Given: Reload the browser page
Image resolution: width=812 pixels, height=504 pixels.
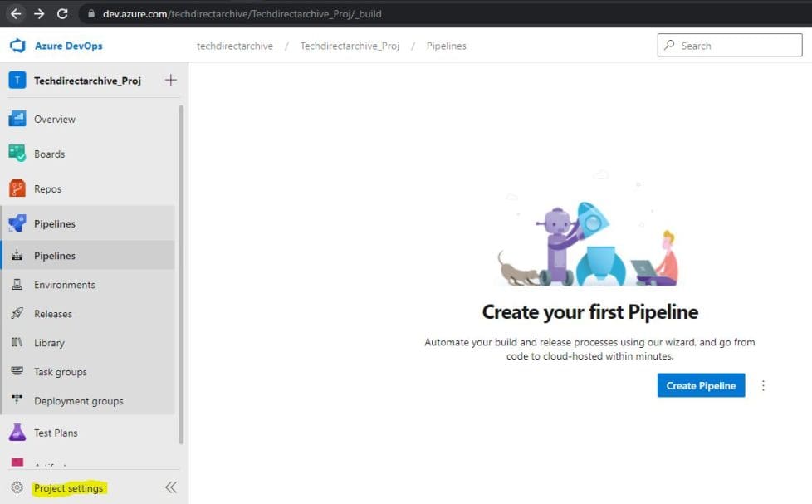Looking at the screenshot, I should 62,13.
